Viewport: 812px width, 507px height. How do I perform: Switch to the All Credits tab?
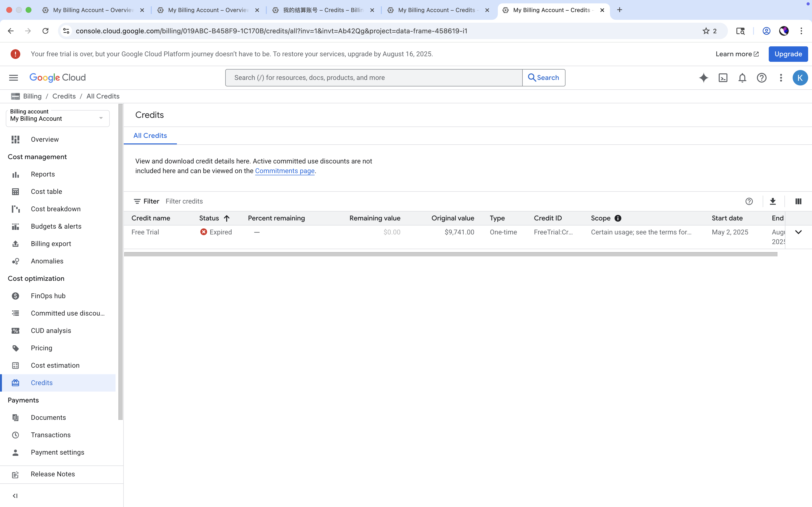point(150,135)
